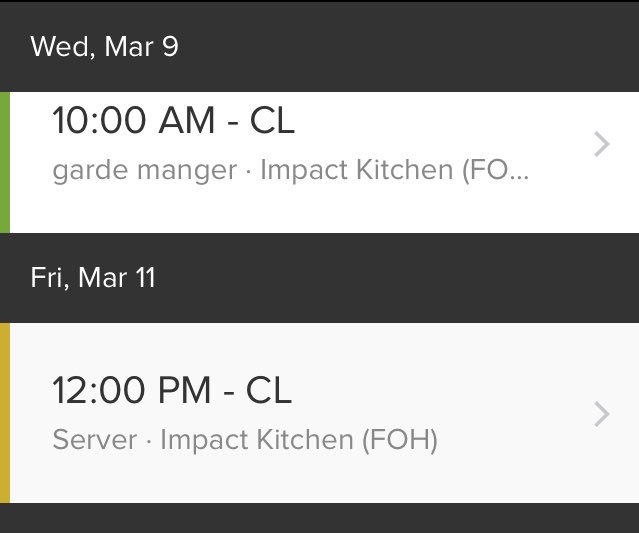
Task: Click the Impact Kitchen (FOH) location text
Action: tap(299, 440)
